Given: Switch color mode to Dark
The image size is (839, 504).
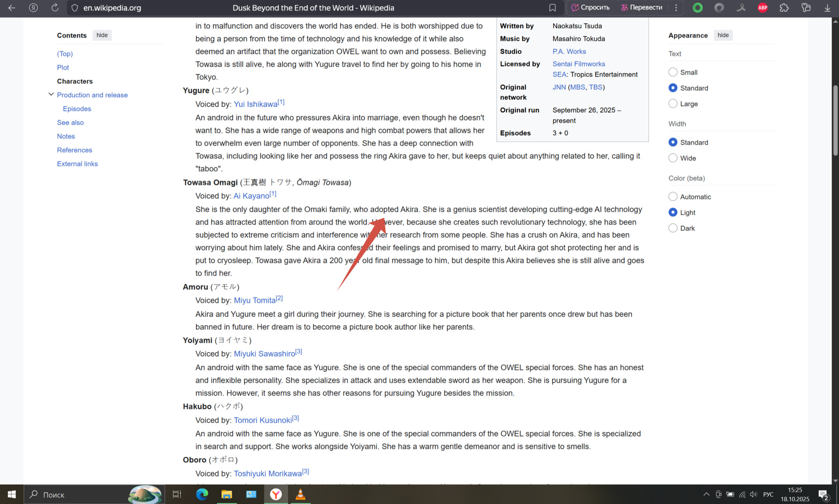Looking at the screenshot, I should point(673,228).
